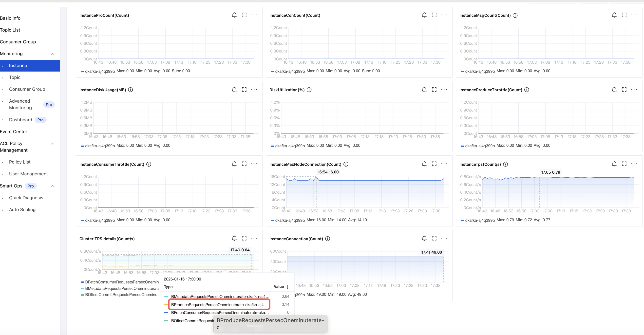Click info icon next to InstanceDiskUsage(MB)

pyautogui.click(x=131, y=90)
